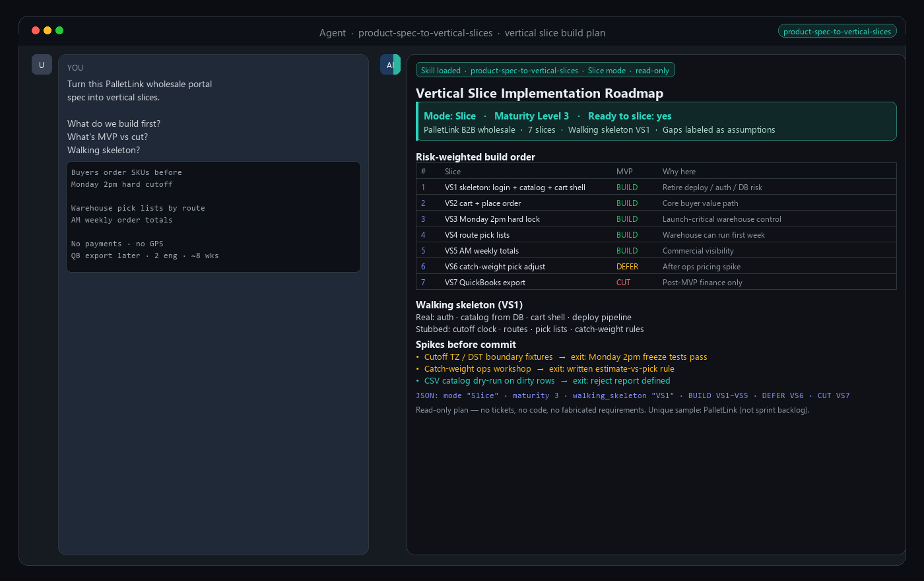This screenshot has width=924, height=581.
Task: Select row 'VS1 skeleton: login + catalog + cart shell'
Action: [x=656, y=188]
